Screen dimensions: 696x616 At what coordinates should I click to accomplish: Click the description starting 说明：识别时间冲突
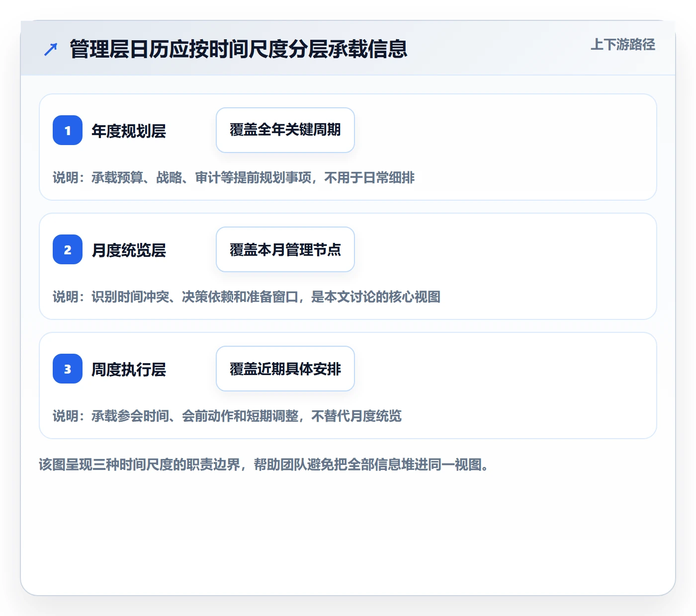pos(247,297)
